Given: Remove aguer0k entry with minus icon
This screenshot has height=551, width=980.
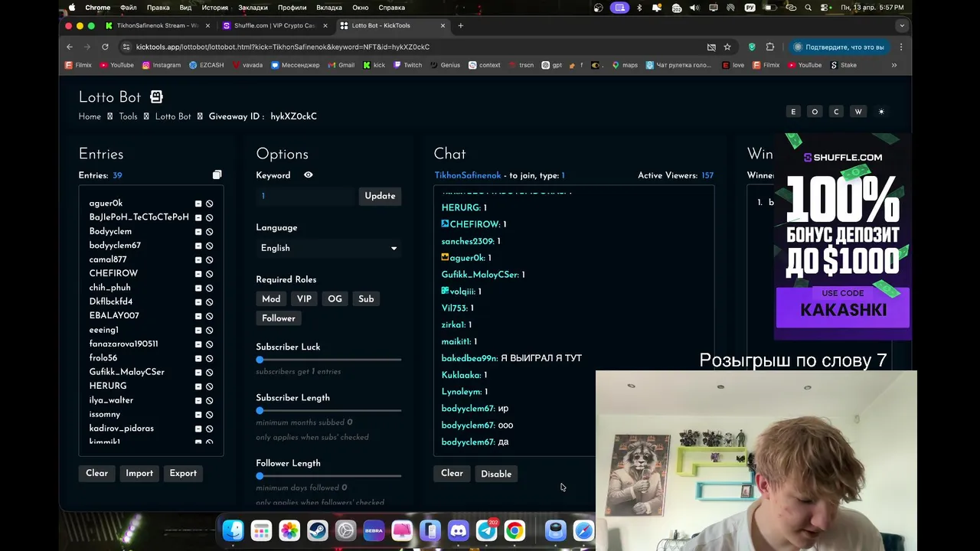Looking at the screenshot, I should [198, 204].
